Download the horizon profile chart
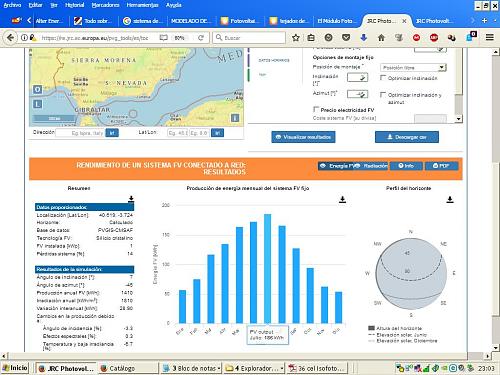Screen dimensions: 500x375 click(x=450, y=200)
